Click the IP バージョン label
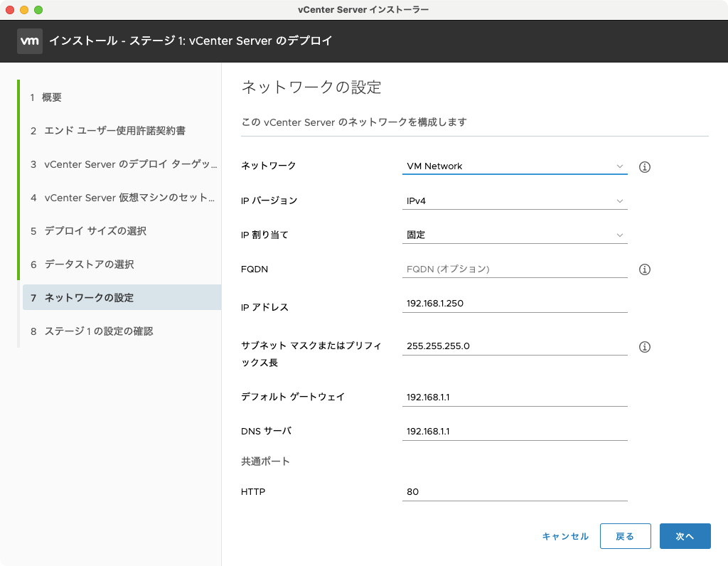728x566 pixels. (x=269, y=201)
